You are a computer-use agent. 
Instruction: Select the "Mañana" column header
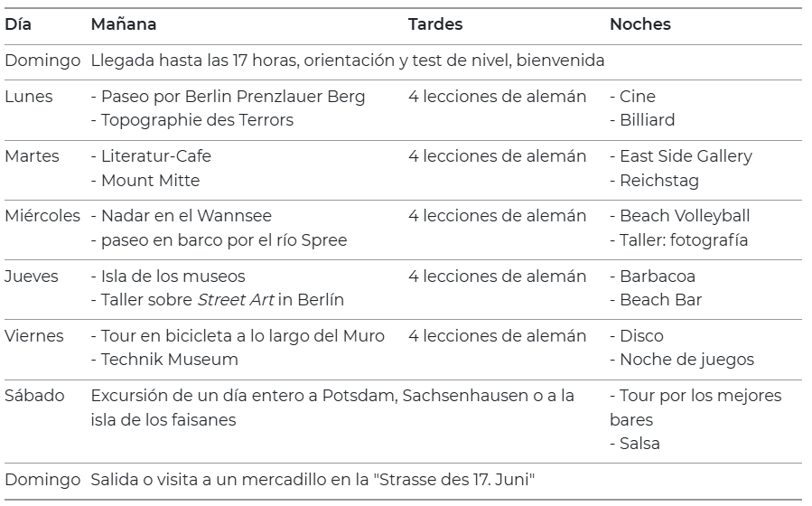pyautogui.click(x=124, y=24)
